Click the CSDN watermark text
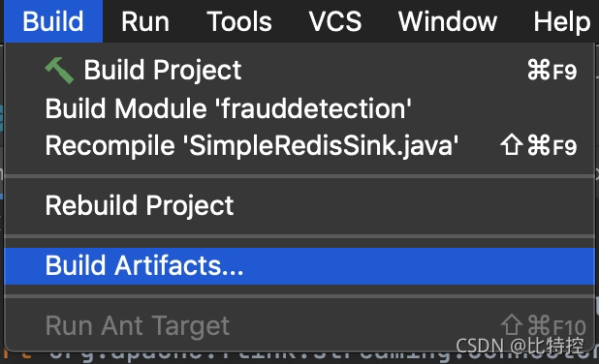Image resolution: width=599 pixels, height=364 pixels. tap(520, 346)
